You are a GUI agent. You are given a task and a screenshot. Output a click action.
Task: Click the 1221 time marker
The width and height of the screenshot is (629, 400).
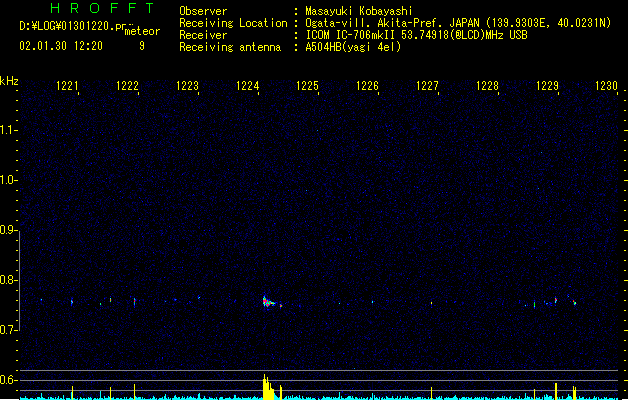67,86
